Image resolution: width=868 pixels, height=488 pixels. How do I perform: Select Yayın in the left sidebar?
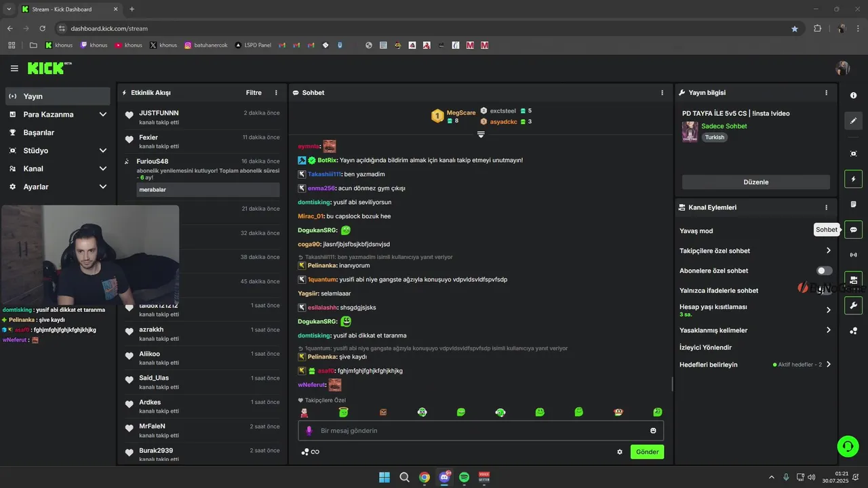[58, 96]
